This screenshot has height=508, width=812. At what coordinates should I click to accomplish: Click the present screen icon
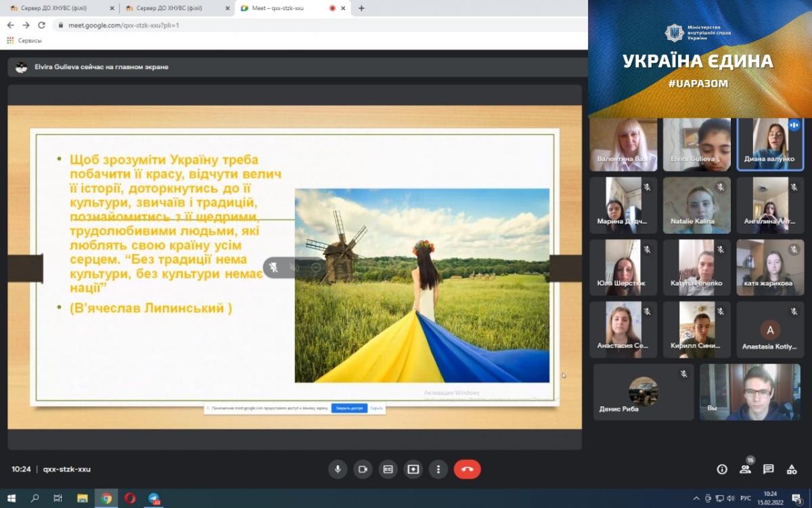pos(413,469)
